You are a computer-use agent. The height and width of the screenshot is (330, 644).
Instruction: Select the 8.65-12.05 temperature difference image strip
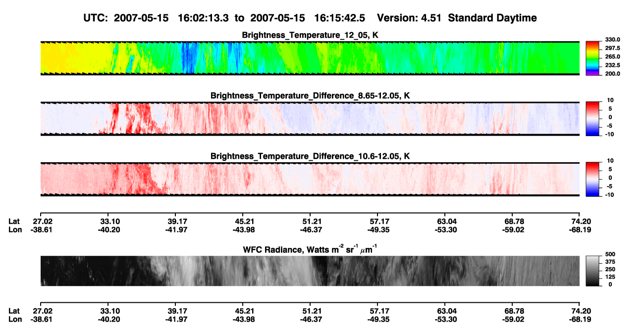pyautogui.click(x=310, y=119)
